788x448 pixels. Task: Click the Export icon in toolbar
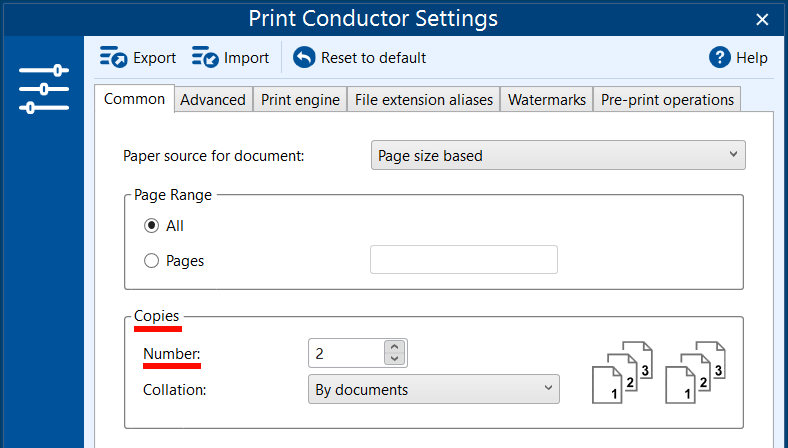pyautogui.click(x=113, y=58)
